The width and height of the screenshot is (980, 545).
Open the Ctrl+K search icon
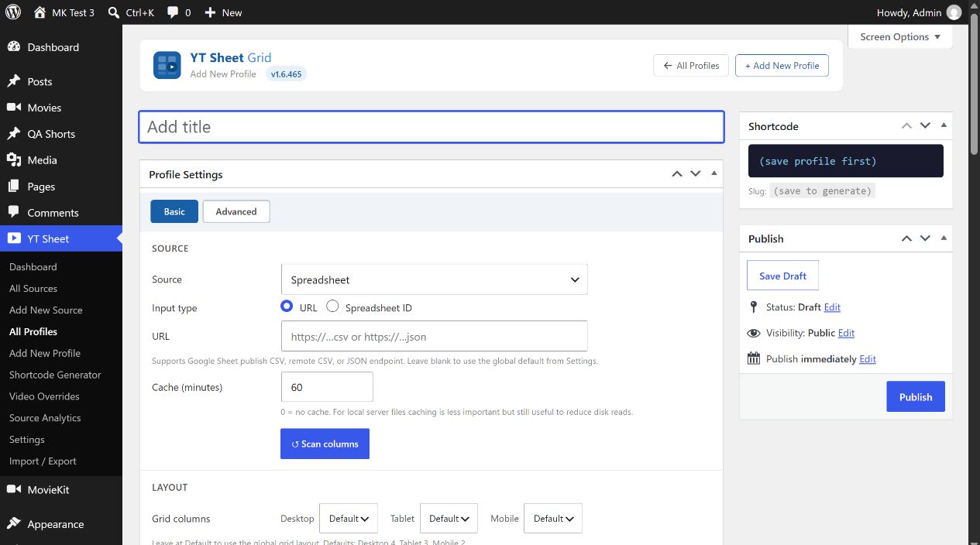click(114, 12)
